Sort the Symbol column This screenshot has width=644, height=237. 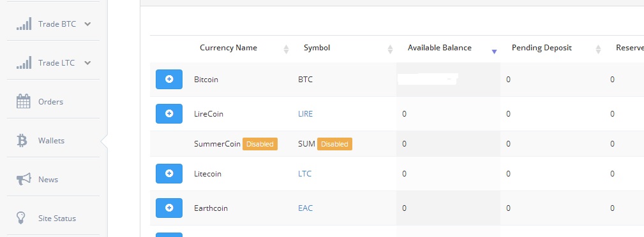point(390,49)
